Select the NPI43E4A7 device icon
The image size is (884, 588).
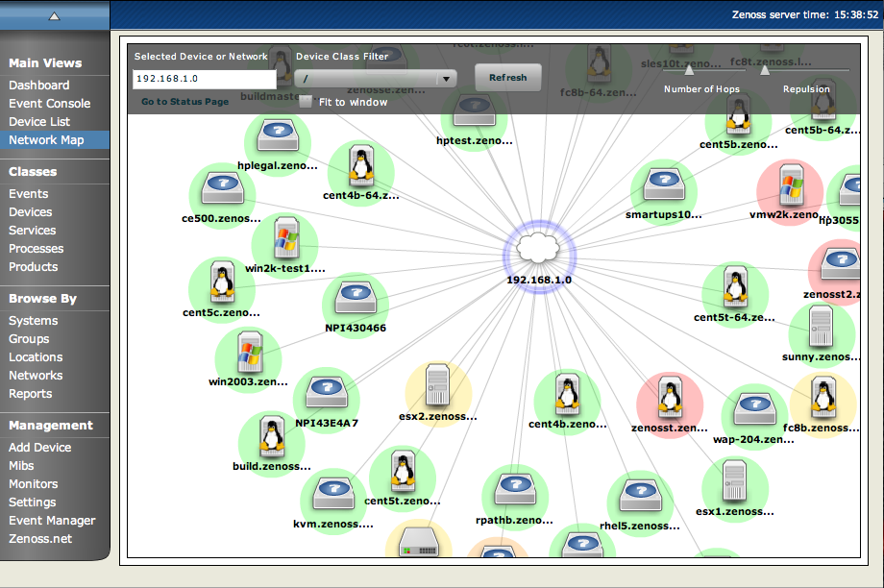click(327, 392)
